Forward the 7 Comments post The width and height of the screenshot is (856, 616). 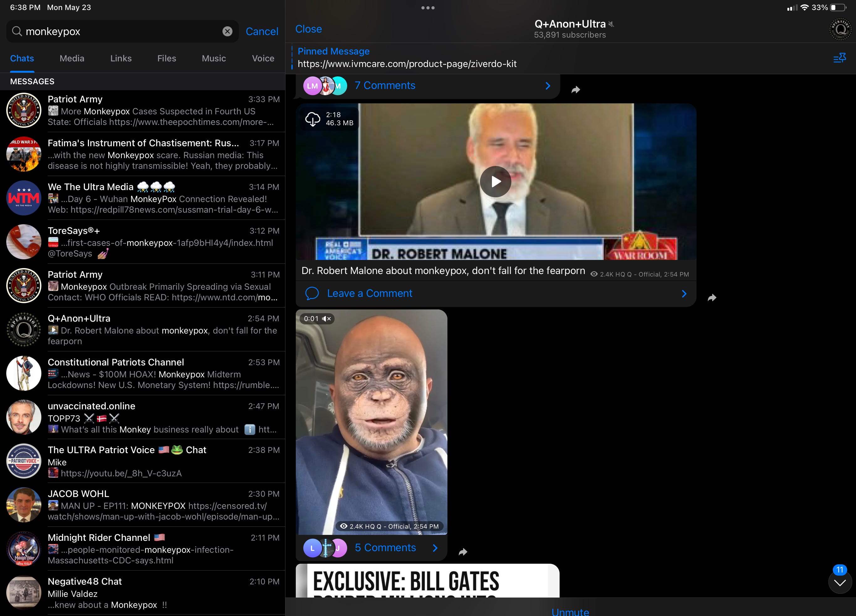pos(576,90)
